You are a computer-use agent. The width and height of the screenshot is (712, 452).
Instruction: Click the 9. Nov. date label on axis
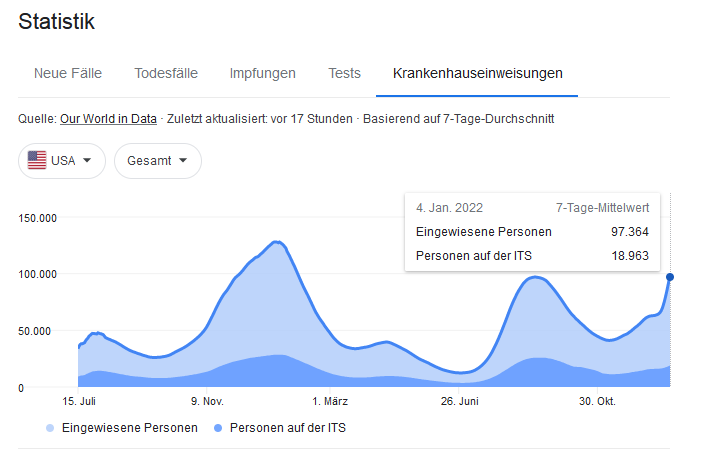tap(207, 402)
